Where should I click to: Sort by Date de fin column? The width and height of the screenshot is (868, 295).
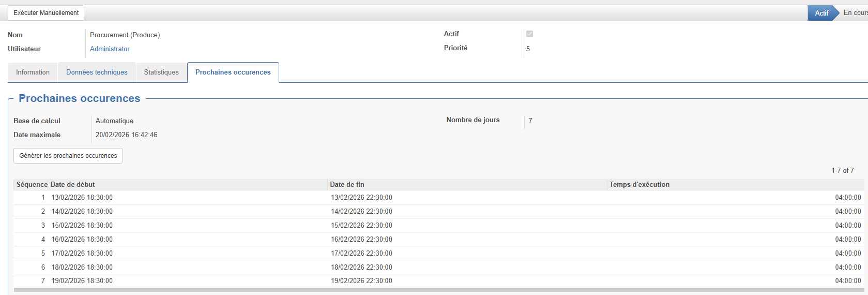click(x=347, y=185)
